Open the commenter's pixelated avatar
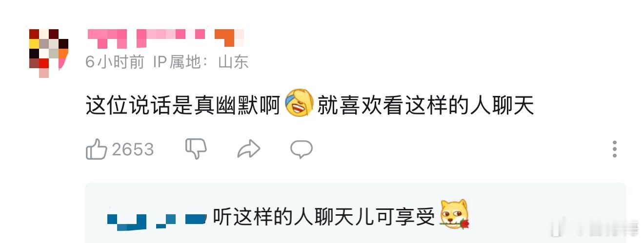Screen dimensions: 644x243 tap(48, 53)
